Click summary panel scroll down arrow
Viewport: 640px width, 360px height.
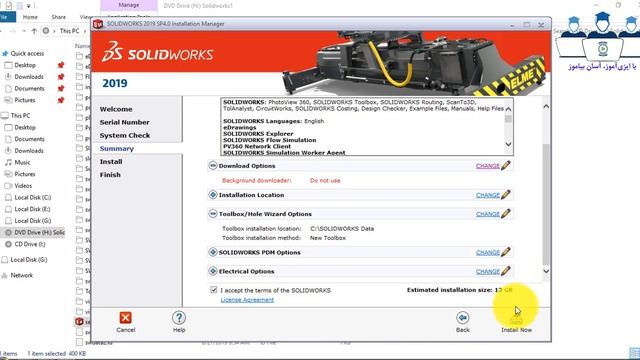(x=546, y=271)
